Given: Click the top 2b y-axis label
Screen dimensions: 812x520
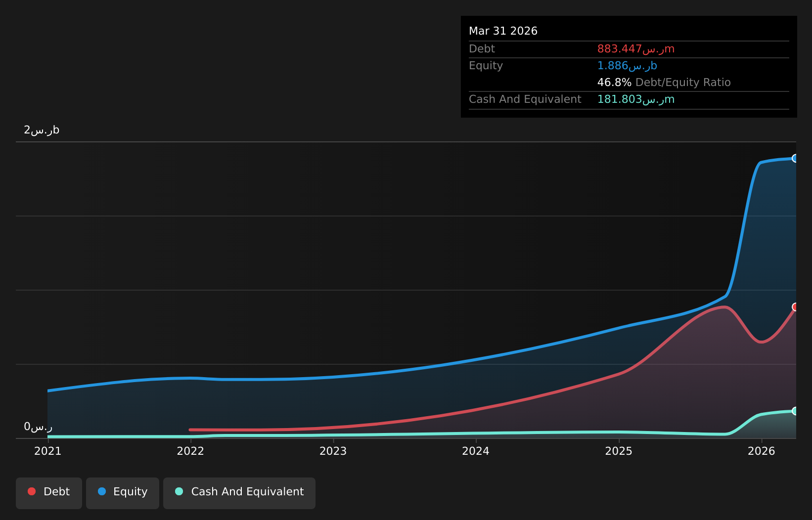Looking at the screenshot, I should [x=42, y=130].
